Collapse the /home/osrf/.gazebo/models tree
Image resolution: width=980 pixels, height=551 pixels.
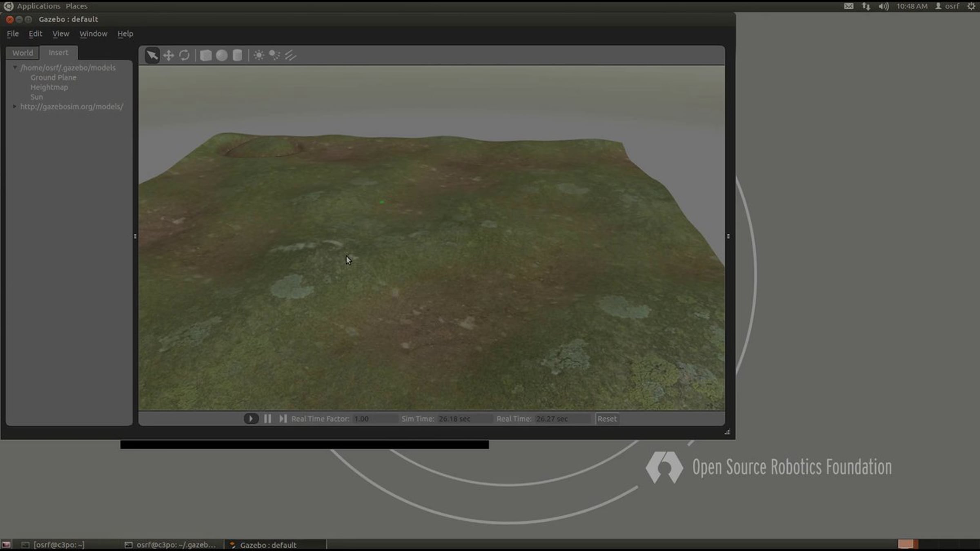(15, 67)
